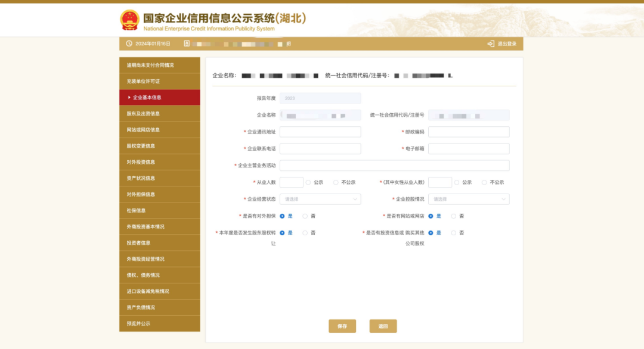Open 股东及出资信息 in the sidebar
Image resolution: width=644 pixels, height=349 pixels.
159,114
